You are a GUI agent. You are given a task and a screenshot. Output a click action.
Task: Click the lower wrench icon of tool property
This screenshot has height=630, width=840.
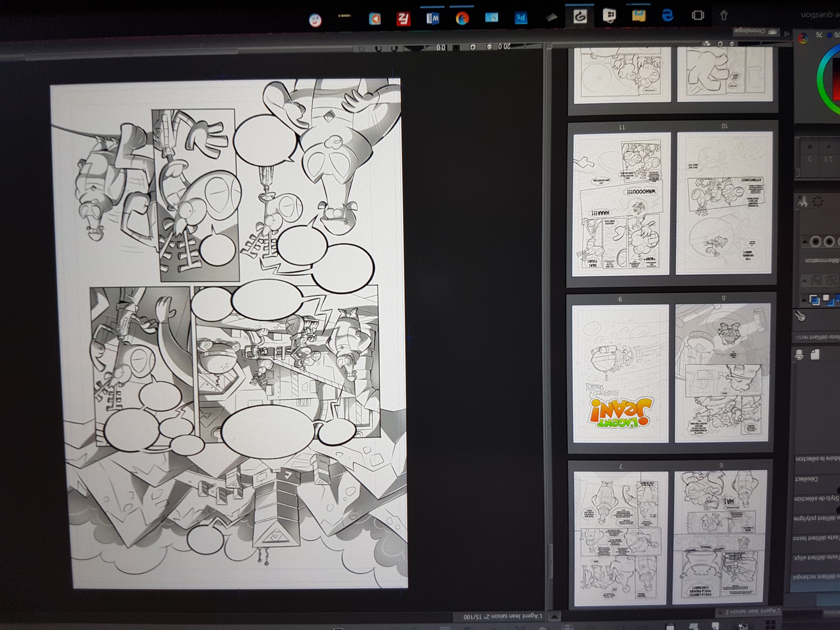(800, 316)
